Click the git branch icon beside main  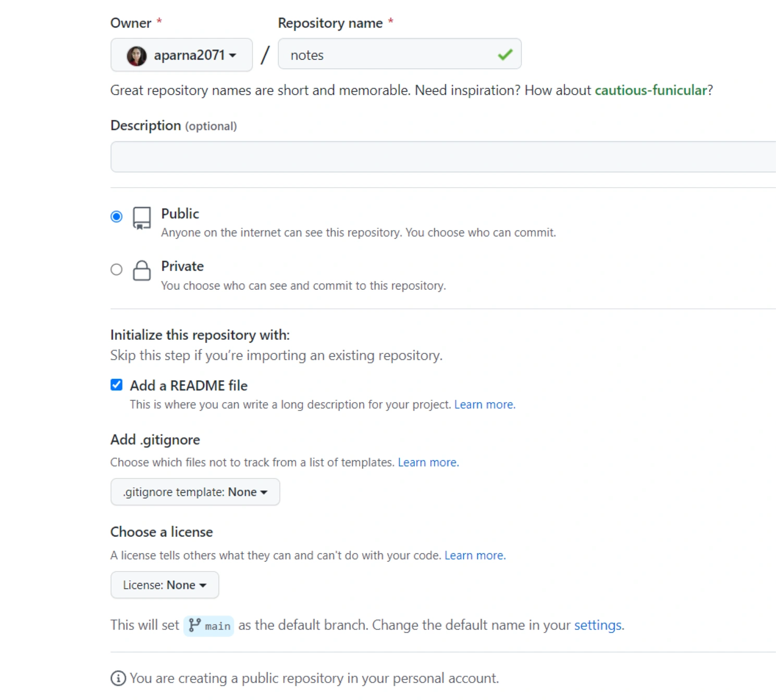point(195,625)
